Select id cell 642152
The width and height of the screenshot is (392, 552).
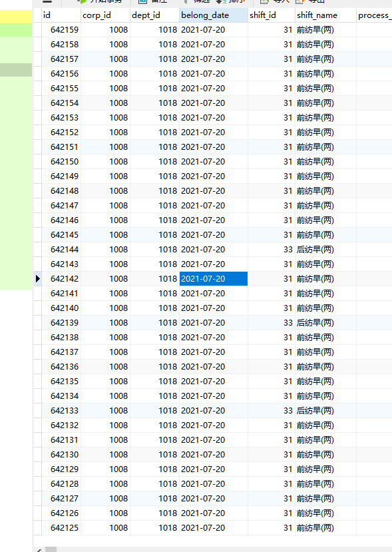(61, 133)
